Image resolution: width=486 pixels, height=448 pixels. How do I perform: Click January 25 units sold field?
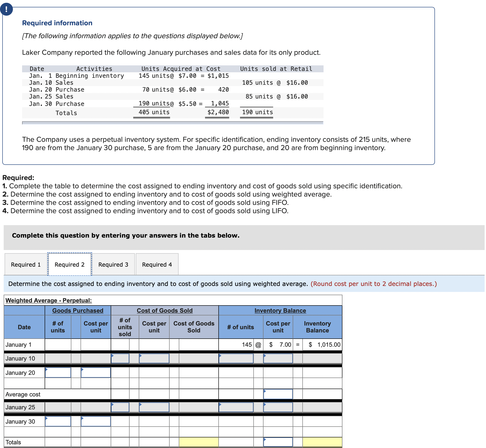(120, 407)
